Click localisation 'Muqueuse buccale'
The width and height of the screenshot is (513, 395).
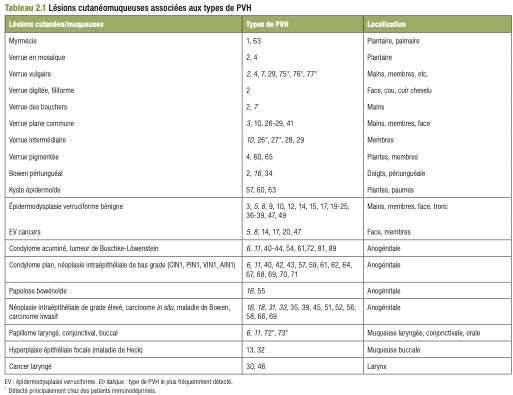[x=393, y=350]
